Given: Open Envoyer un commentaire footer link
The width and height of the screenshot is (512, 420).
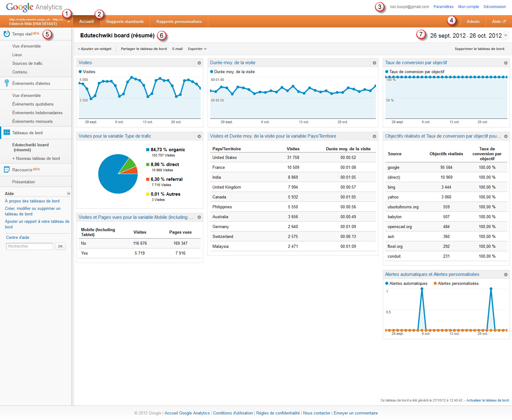Looking at the screenshot, I should (x=356, y=413).
